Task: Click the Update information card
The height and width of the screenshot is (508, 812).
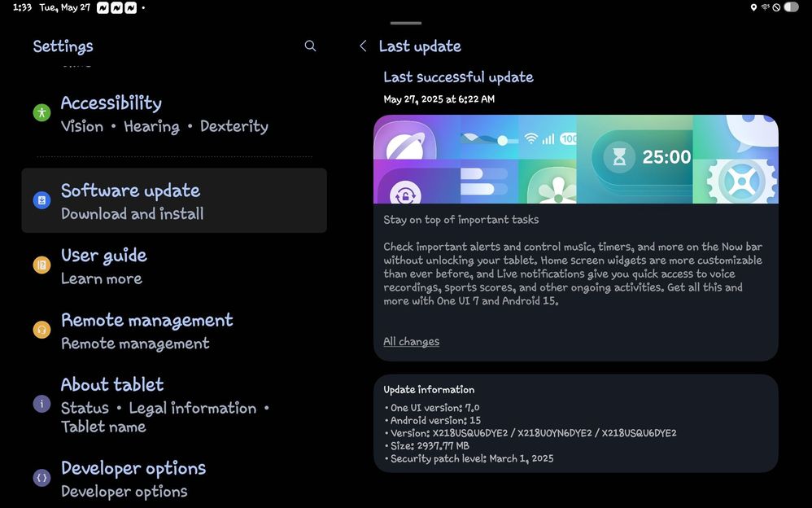Action: pyautogui.click(x=575, y=423)
